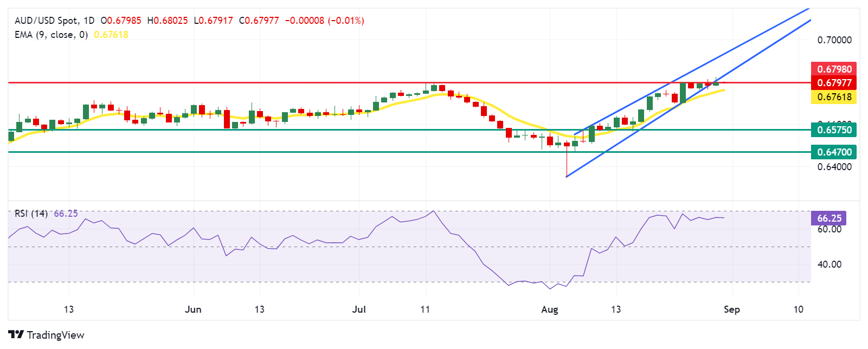The image size is (868, 349).
Task: Click the TradingView logo icon
Action: click(x=16, y=334)
